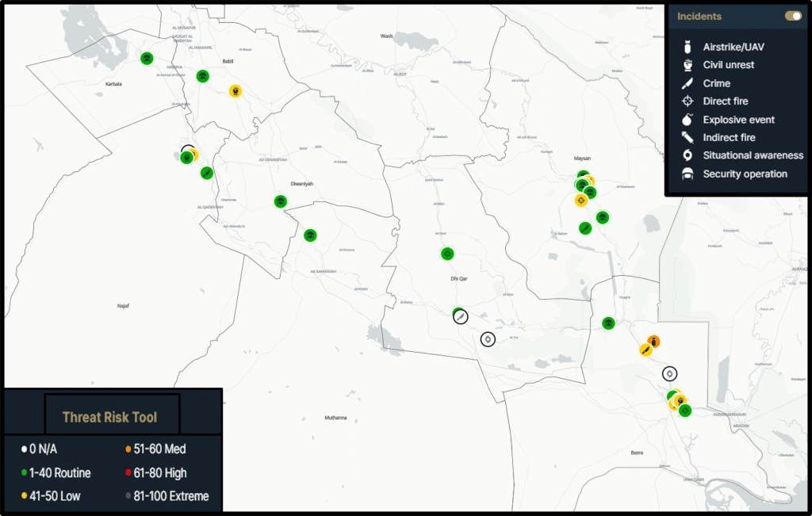Click the yellow civil unrest marker in Babil

tap(236, 91)
